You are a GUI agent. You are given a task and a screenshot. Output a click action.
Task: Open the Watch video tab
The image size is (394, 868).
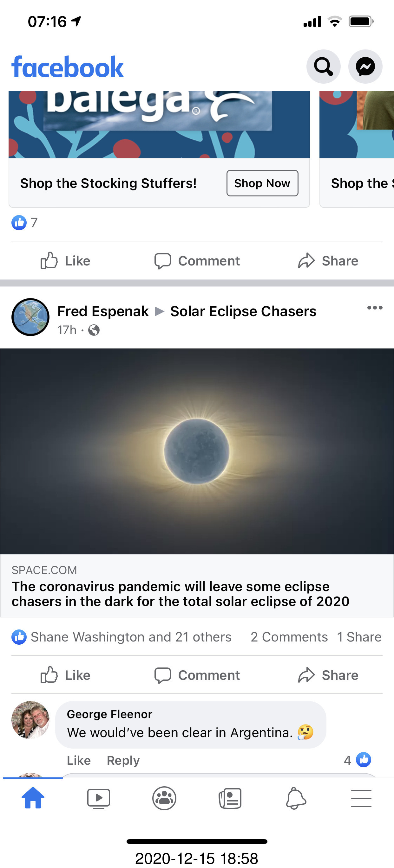[x=98, y=798]
